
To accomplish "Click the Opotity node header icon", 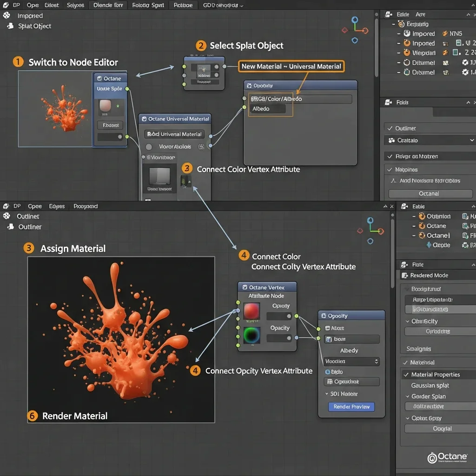I will coord(249,86).
